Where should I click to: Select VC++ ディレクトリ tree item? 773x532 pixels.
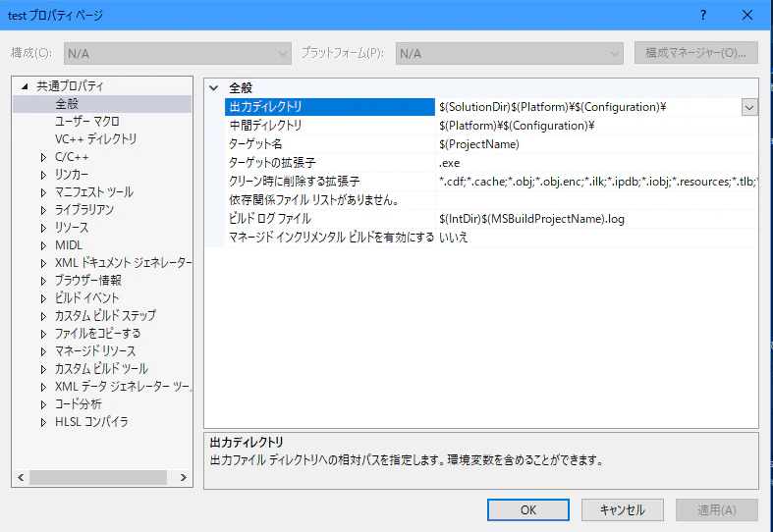pyautogui.click(x=95, y=139)
